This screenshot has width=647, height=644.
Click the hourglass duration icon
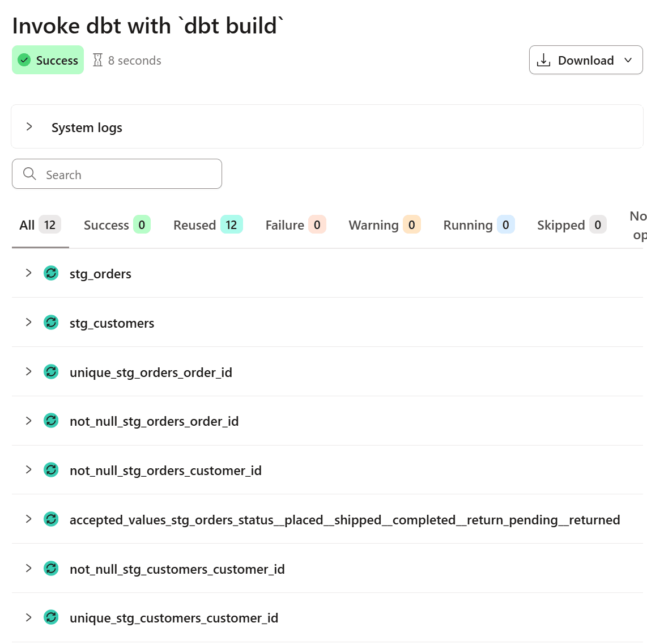coord(98,60)
